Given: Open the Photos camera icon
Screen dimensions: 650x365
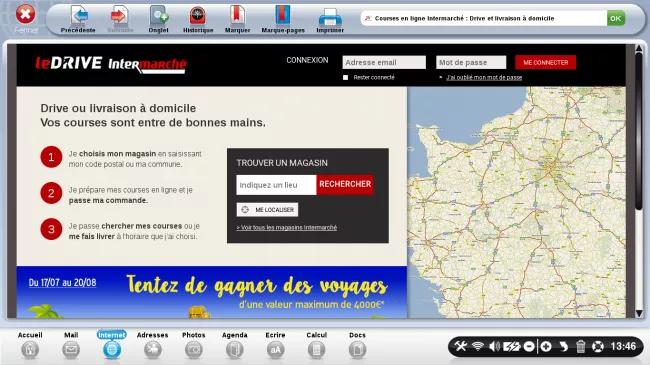Looking at the screenshot, I should pos(194,350).
